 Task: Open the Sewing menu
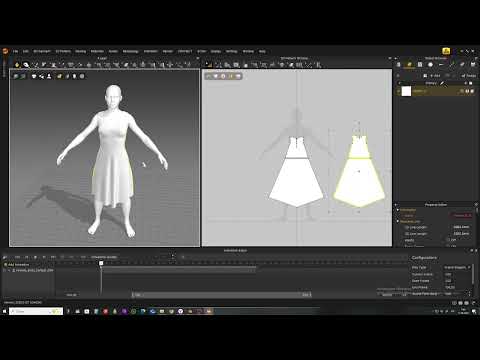(x=81, y=51)
